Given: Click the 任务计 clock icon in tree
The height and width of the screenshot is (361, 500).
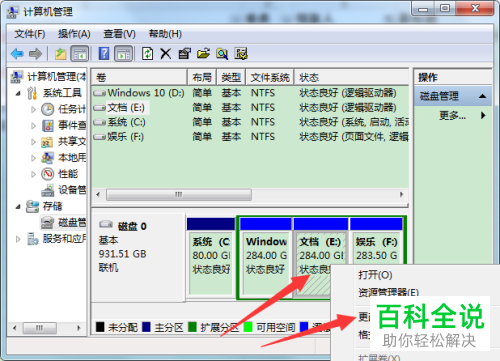Looking at the screenshot, I should pos(48,109).
